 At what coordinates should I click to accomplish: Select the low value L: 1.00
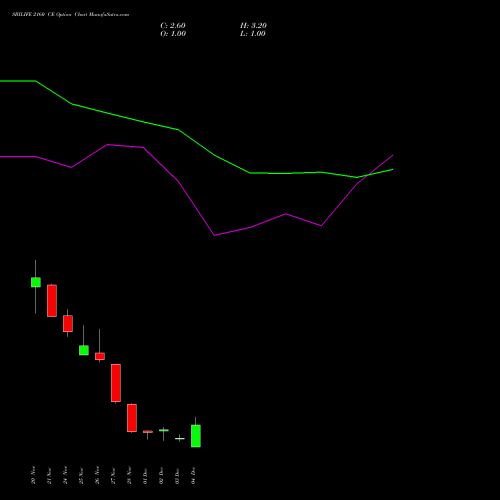pos(253,34)
